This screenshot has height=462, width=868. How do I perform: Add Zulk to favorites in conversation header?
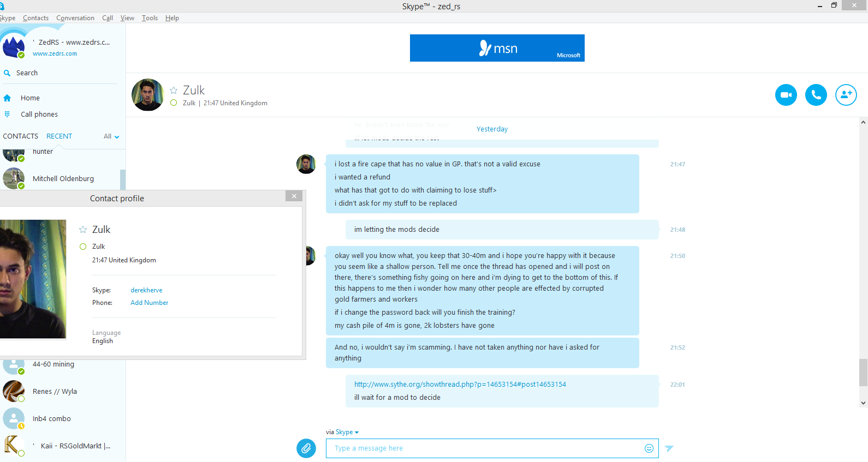[x=174, y=91]
